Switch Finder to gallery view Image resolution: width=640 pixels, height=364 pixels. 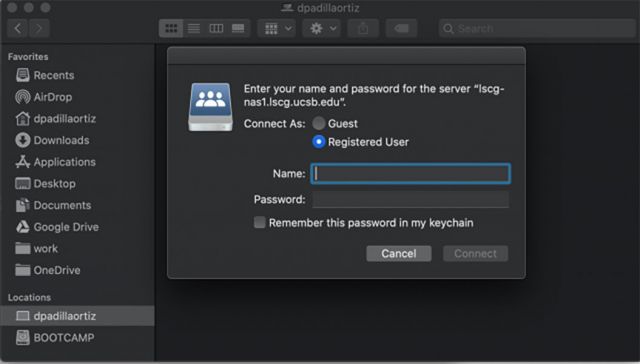tap(238, 29)
